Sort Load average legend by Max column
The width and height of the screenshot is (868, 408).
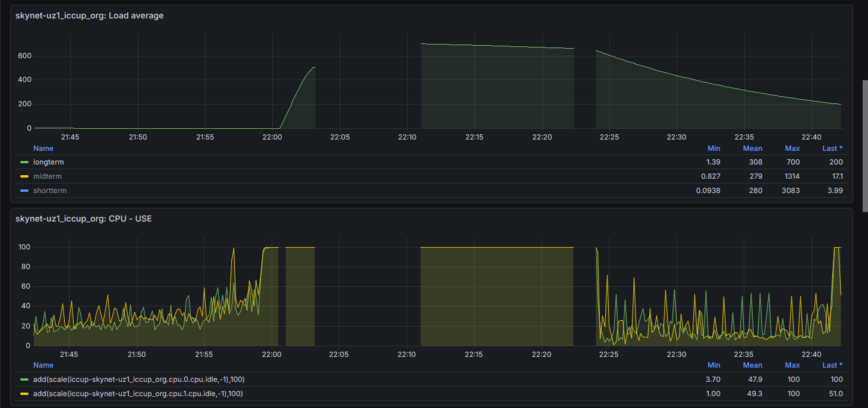792,148
